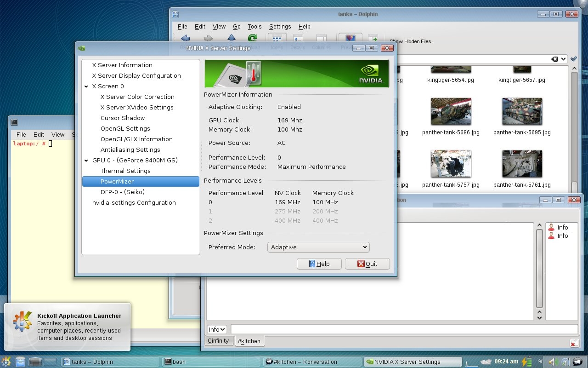Click the Quit button in NVIDIA settings

tap(367, 264)
